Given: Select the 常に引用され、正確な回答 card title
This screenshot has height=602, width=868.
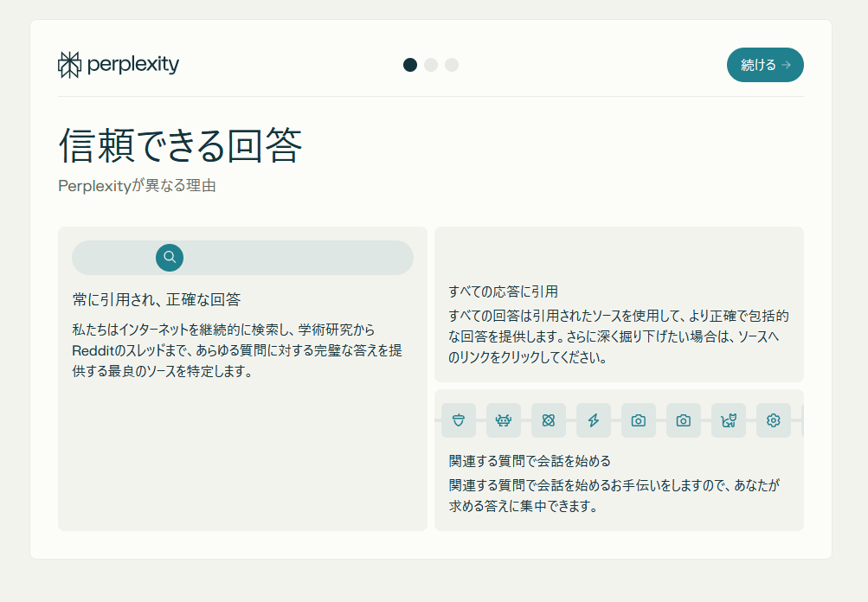Looking at the screenshot, I should tap(157, 300).
